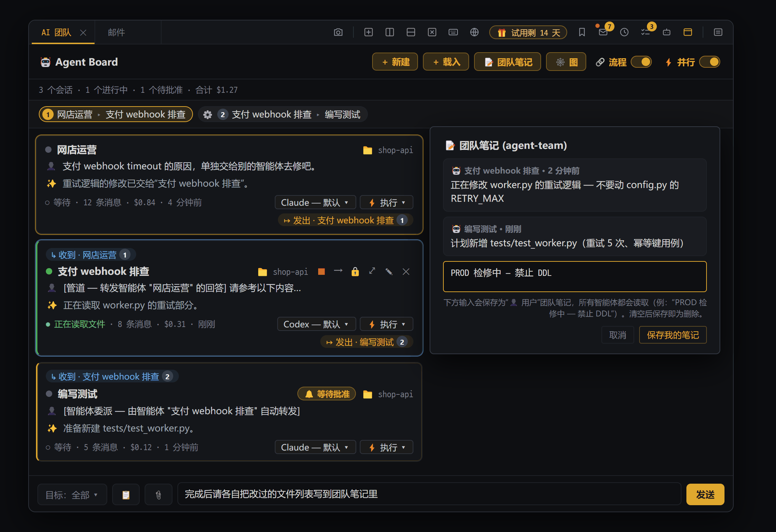This screenshot has height=532, width=776.
Task: Click the + 新建 button
Action: (395, 62)
